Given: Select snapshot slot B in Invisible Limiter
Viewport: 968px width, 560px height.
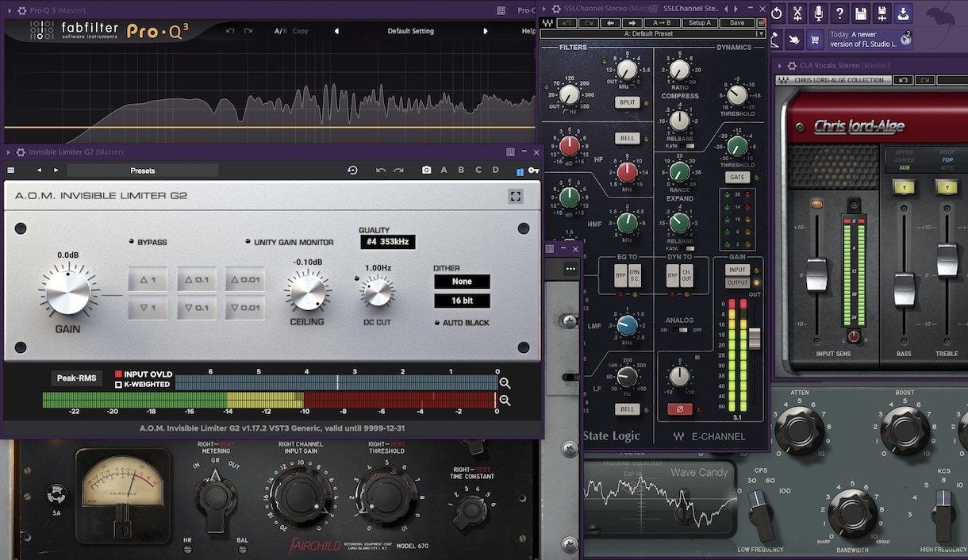Looking at the screenshot, I should pos(461,171).
